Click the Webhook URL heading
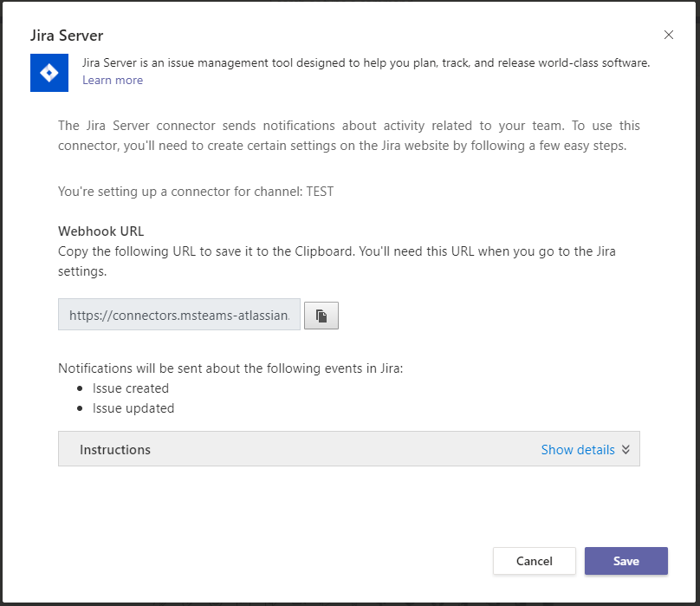 pos(100,231)
